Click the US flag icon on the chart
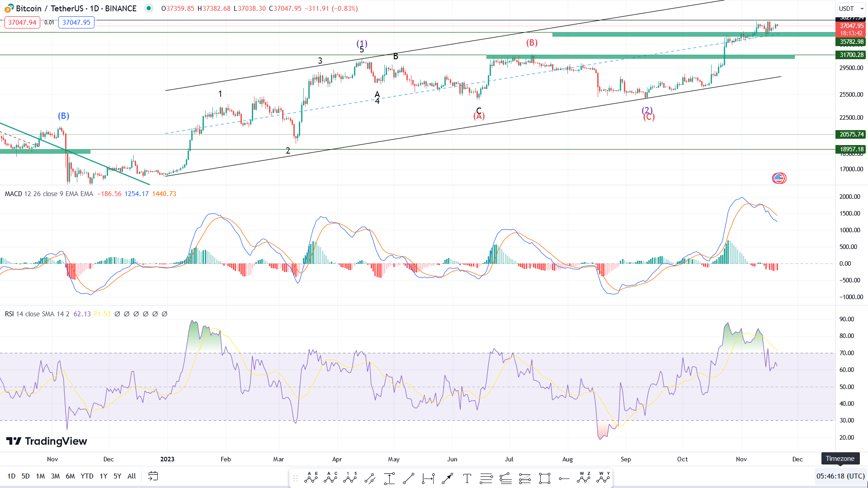The image size is (868, 488). pos(778,178)
